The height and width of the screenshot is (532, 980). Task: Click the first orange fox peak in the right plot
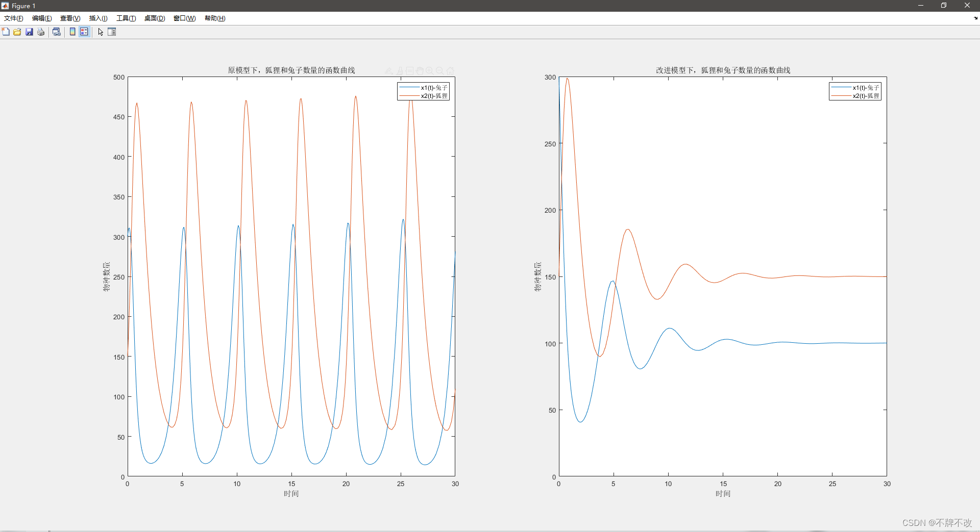point(567,79)
